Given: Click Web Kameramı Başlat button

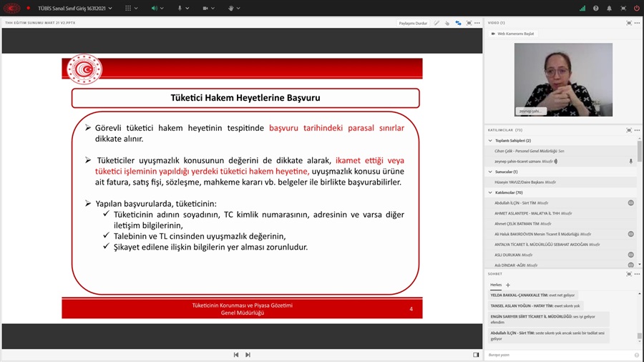Looking at the screenshot, I should (x=512, y=34).
